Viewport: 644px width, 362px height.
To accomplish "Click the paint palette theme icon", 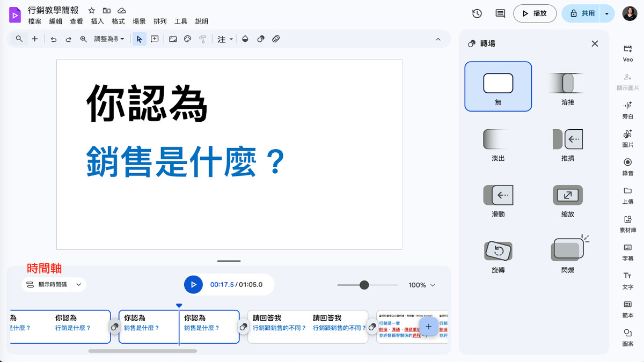I will coord(187,39).
